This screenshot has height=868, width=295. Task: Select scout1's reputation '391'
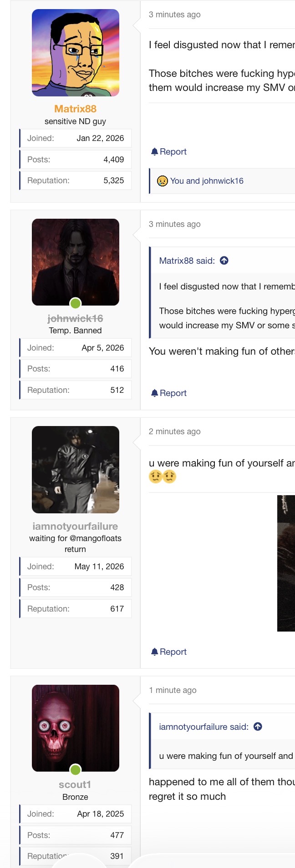[x=117, y=856]
